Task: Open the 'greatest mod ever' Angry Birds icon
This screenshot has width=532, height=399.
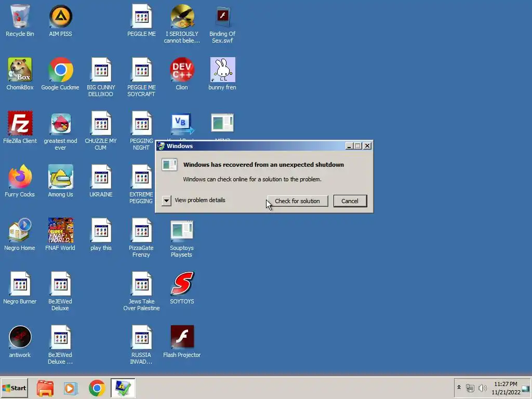Action: (x=60, y=123)
